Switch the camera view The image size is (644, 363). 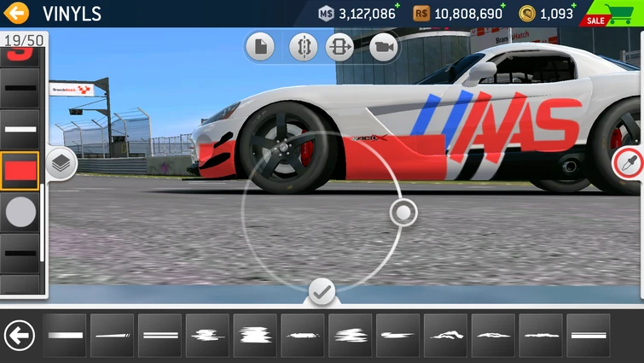click(384, 47)
